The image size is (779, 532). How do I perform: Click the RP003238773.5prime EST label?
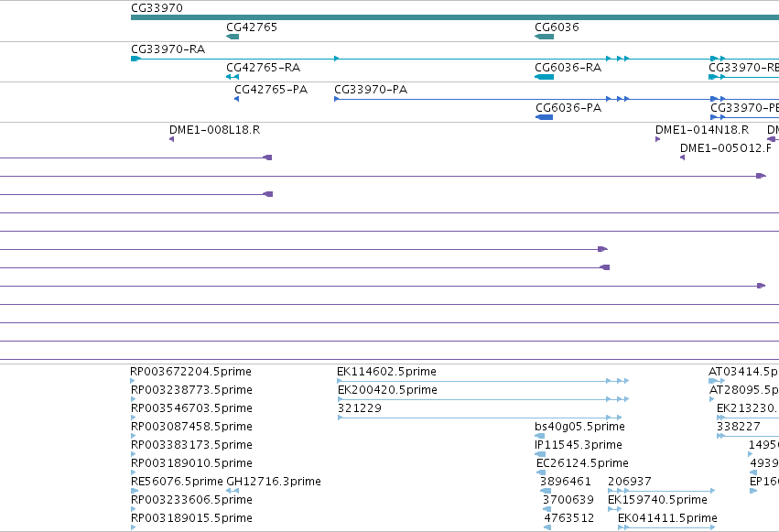point(191,390)
